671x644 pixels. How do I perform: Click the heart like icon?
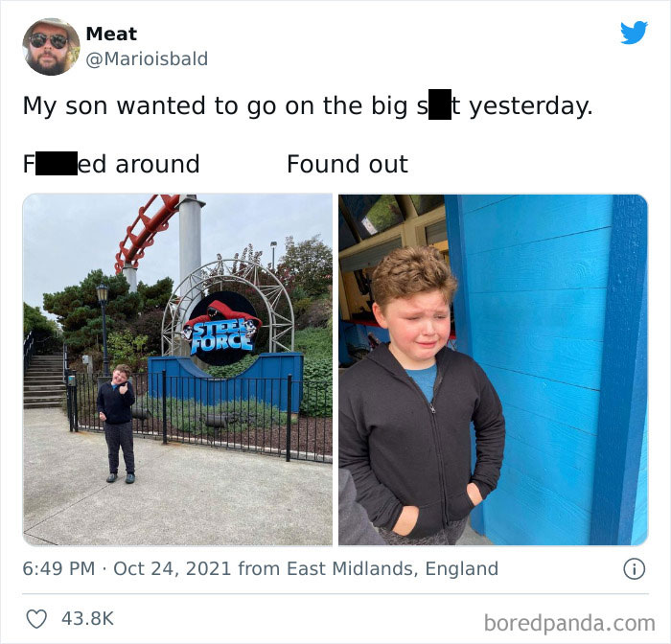tap(36, 619)
